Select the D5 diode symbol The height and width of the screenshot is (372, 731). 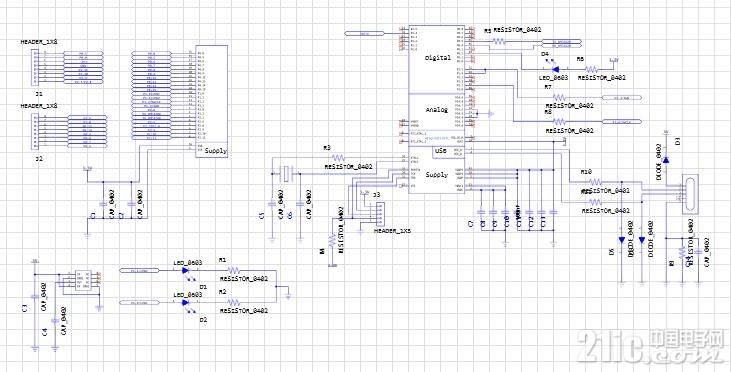click(621, 240)
